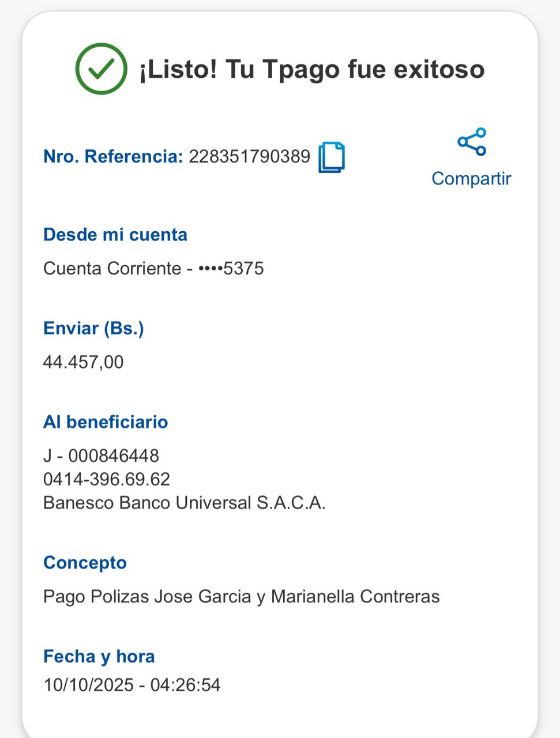The width and height of the screenshot is (560, 738).
Task: Click the Enviar (Bs.) heading
Action: click(x=93, y=328)
